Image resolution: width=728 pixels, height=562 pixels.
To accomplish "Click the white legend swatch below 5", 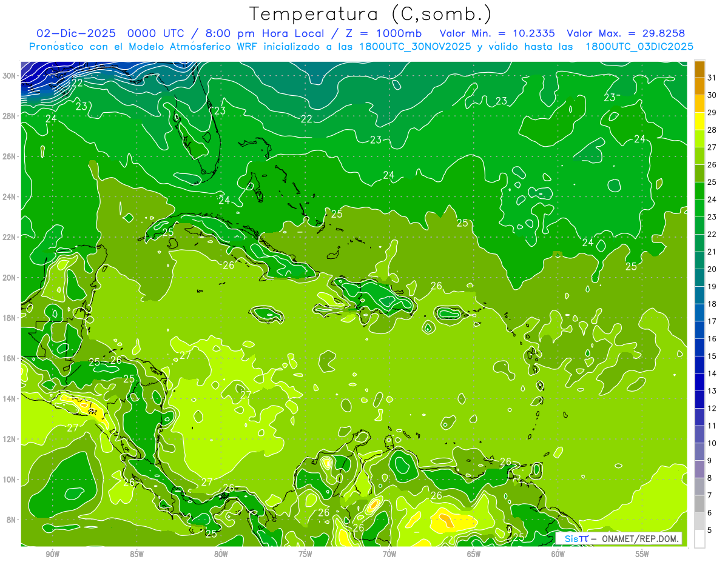I will point(699,539).
